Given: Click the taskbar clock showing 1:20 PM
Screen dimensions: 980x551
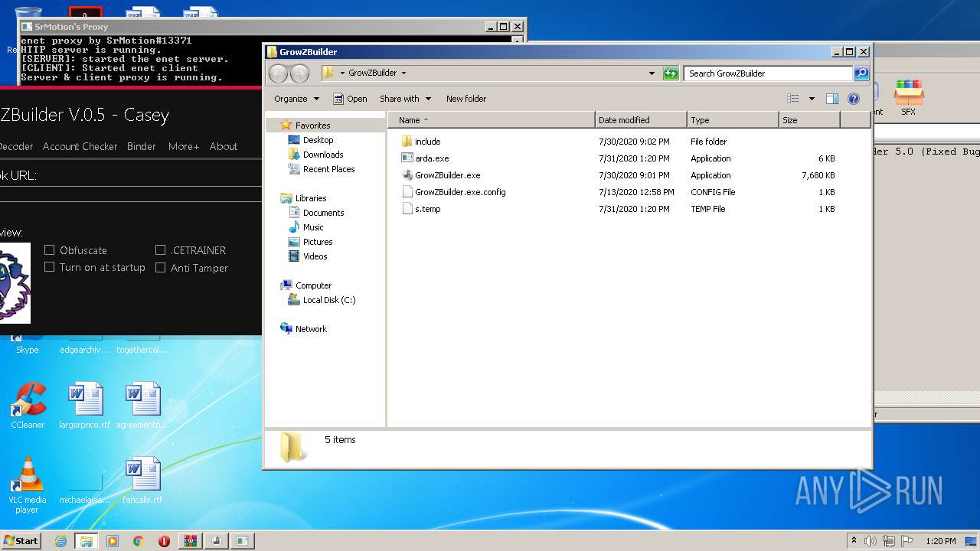Looking at the screenshot, I should click(x=940, y=541).
